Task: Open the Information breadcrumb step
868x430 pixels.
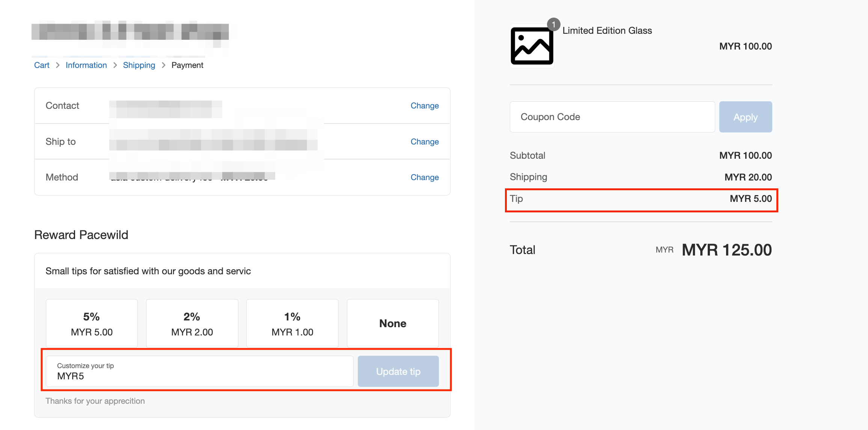Action: coord(86,65)
